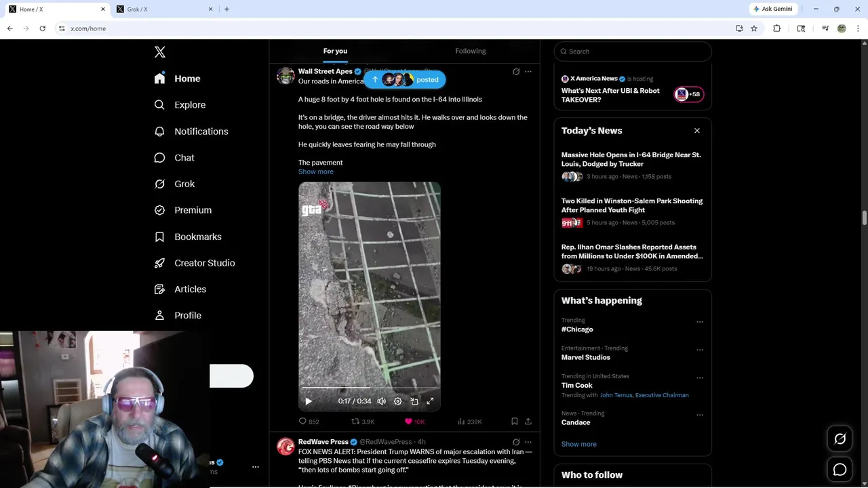
Task: Open Chrome three-dot menu
Action: [x=858, y=28]
